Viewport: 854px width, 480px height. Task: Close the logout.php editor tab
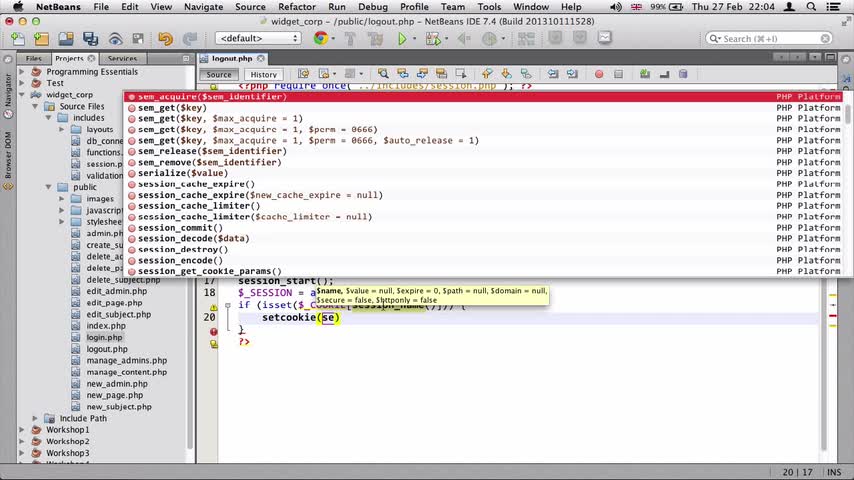click(261, 58)
